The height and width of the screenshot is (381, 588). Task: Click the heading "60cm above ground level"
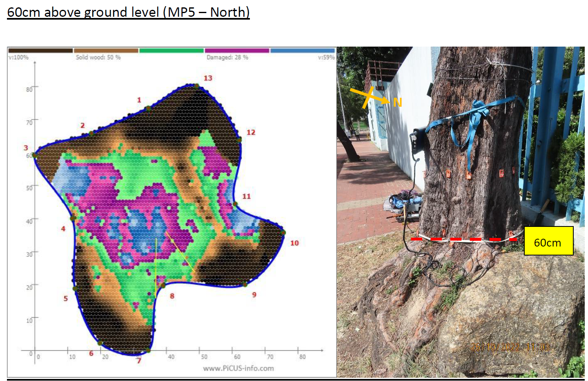[x=128, y=12]
